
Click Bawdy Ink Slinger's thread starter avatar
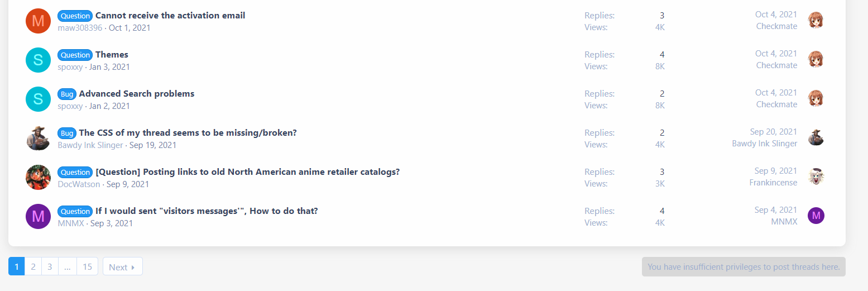(x=38, y=139)
